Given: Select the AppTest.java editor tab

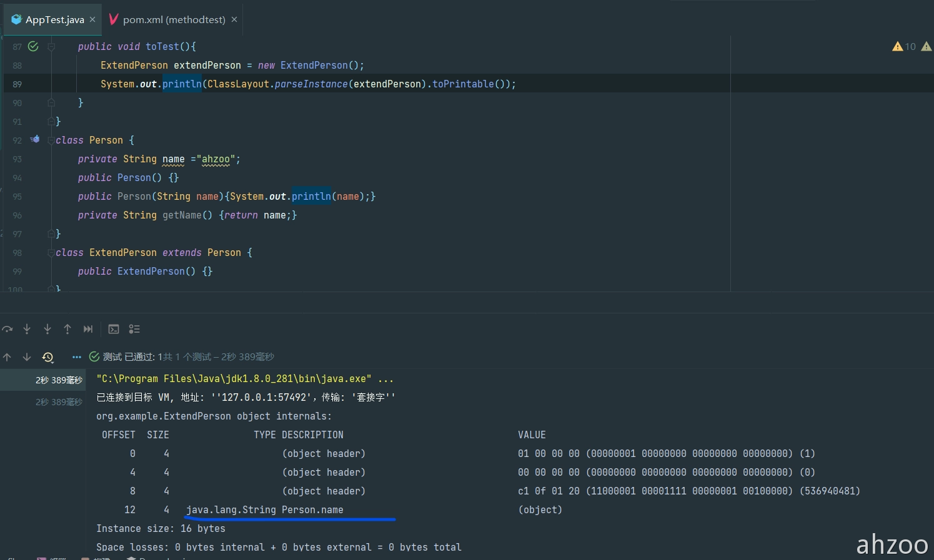Looking at the screenshot, I should pyautogui.click(x=54, y=19).
